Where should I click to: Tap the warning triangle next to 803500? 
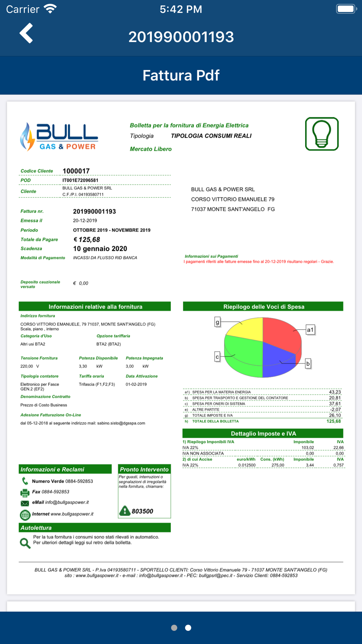click(x=125, y=511)
